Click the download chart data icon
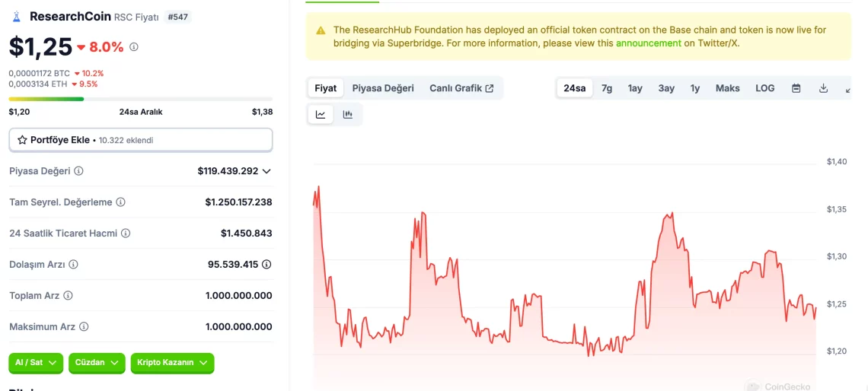868x391 pixels. 823,88
